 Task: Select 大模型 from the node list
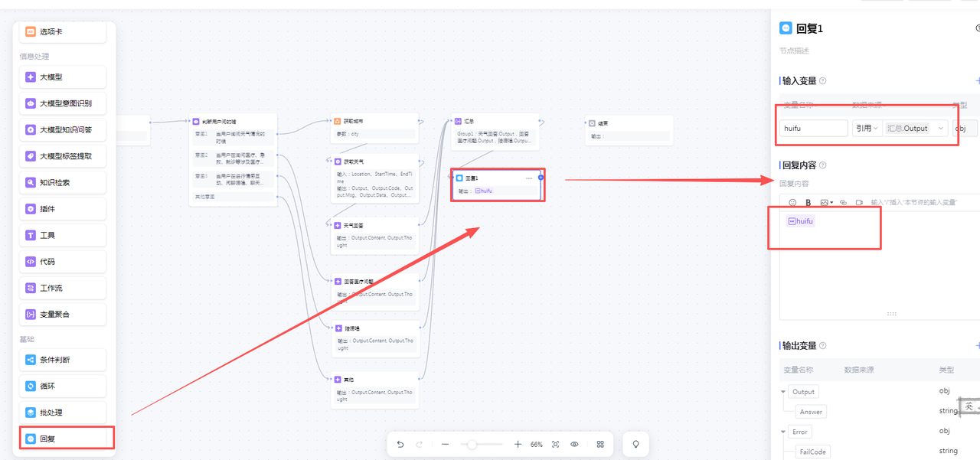63,77
